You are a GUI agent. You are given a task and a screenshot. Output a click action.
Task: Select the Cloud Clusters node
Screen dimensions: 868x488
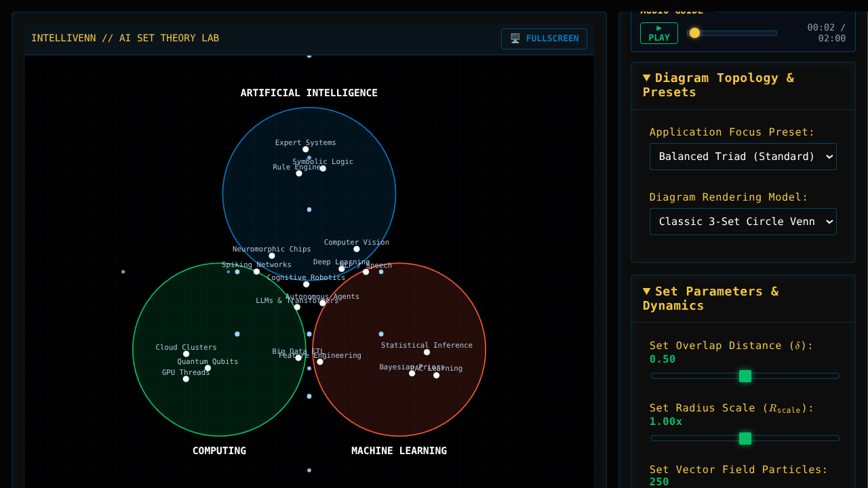click(186, 354)
